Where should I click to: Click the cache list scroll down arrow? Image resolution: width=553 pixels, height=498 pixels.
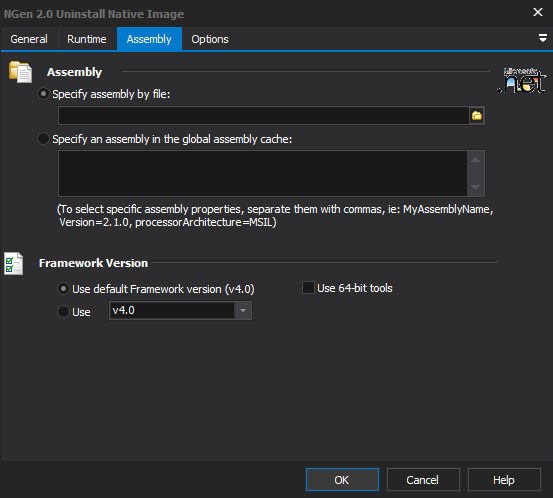coord(476,187)
